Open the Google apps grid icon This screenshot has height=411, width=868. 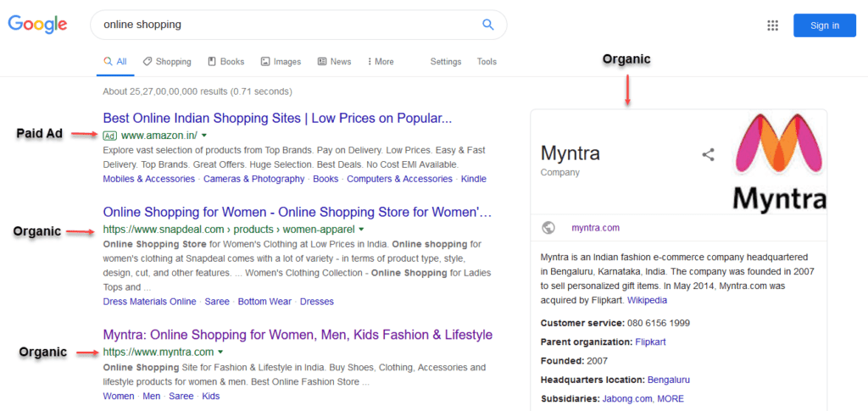(773, 25)
